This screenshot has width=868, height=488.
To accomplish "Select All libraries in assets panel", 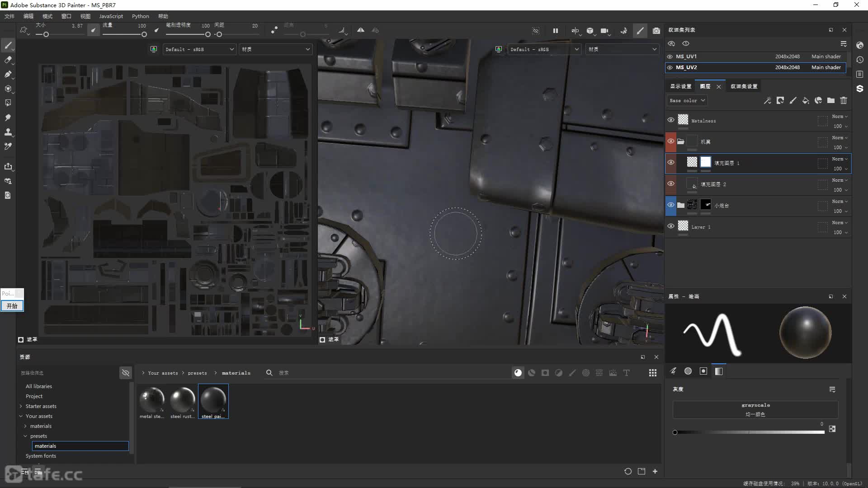I will 39,386.
